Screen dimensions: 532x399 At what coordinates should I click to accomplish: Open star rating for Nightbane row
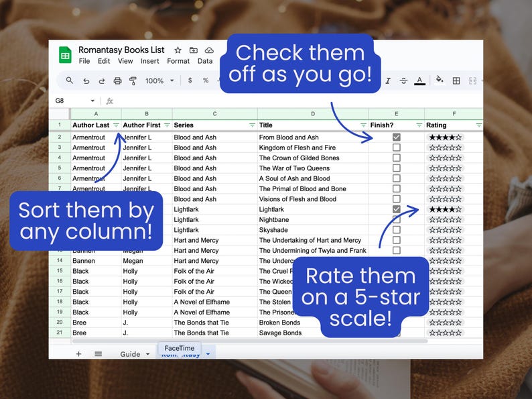(445, 220)
